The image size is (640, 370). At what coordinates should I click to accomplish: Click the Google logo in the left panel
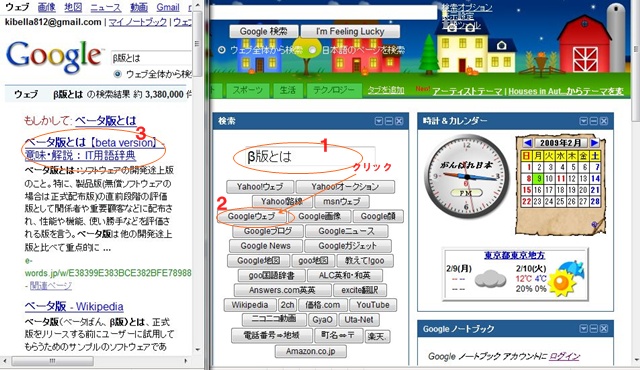tap(53, 57)
